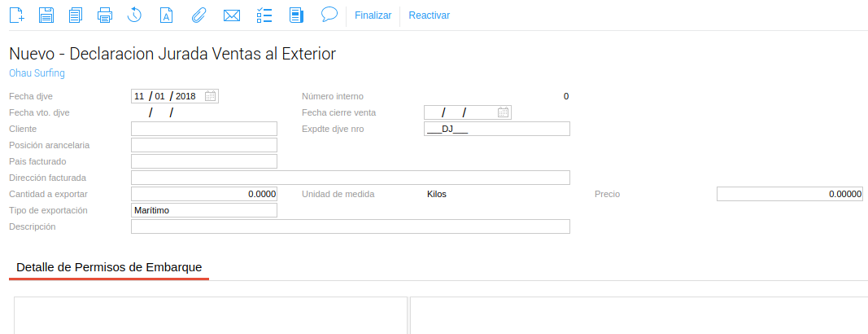This screenshot has width=868, height=334.
Task: Focus the Tipo de exportación field showing Marítimo
Action: pos(203,210)
